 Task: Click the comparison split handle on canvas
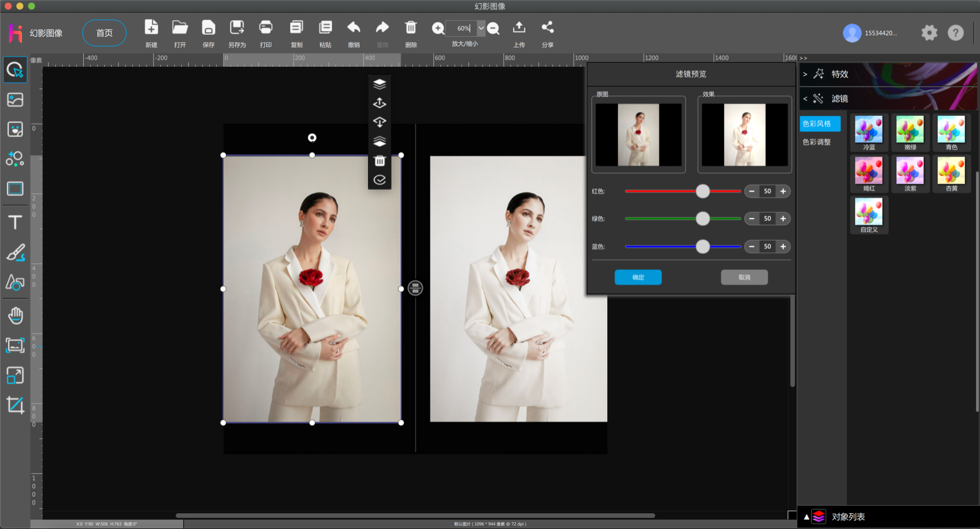pyautogui.click(x=415, y=288)
